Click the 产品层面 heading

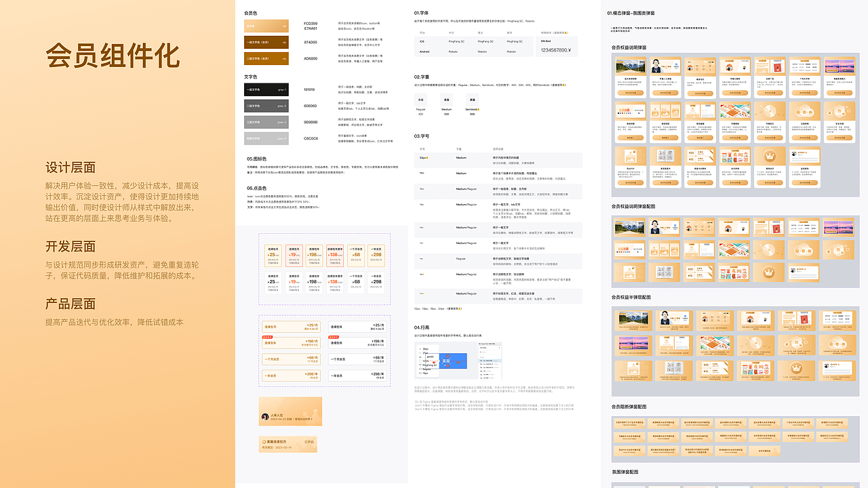(x=71, y=304)
